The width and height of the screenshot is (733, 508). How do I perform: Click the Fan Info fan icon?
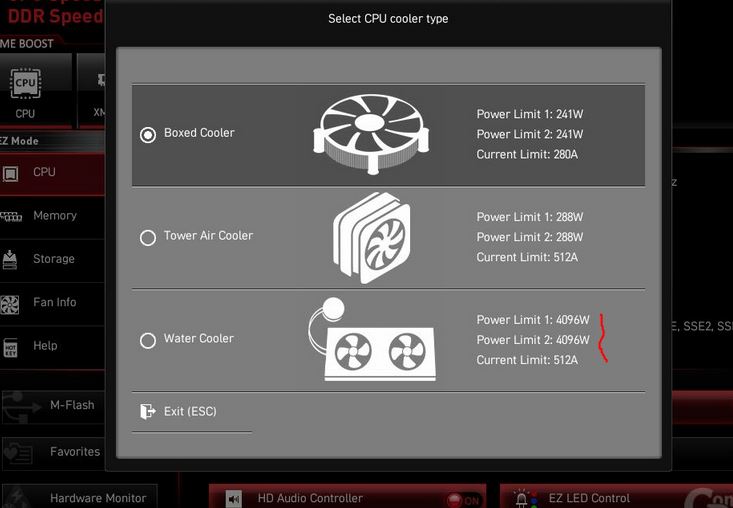pyautogui.click(x=9, y=305)
